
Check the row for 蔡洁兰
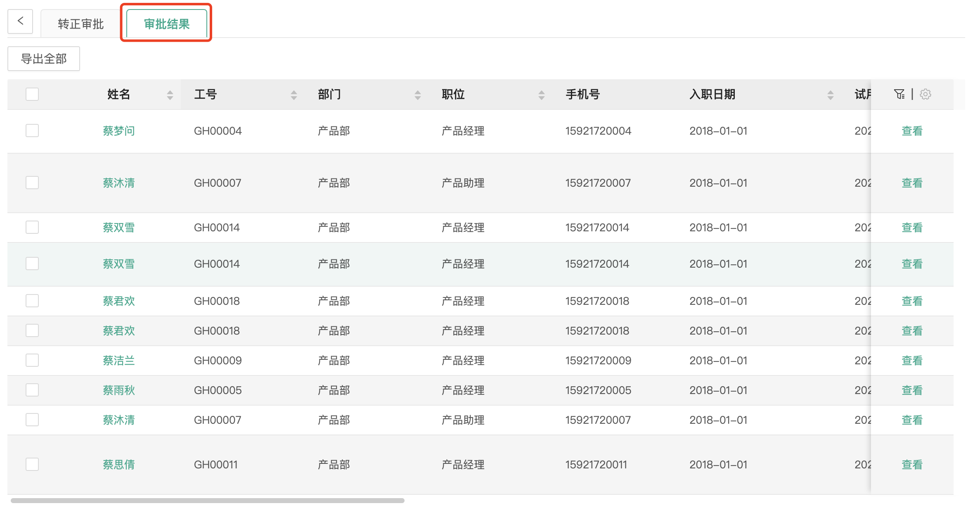tap(32, 360)
